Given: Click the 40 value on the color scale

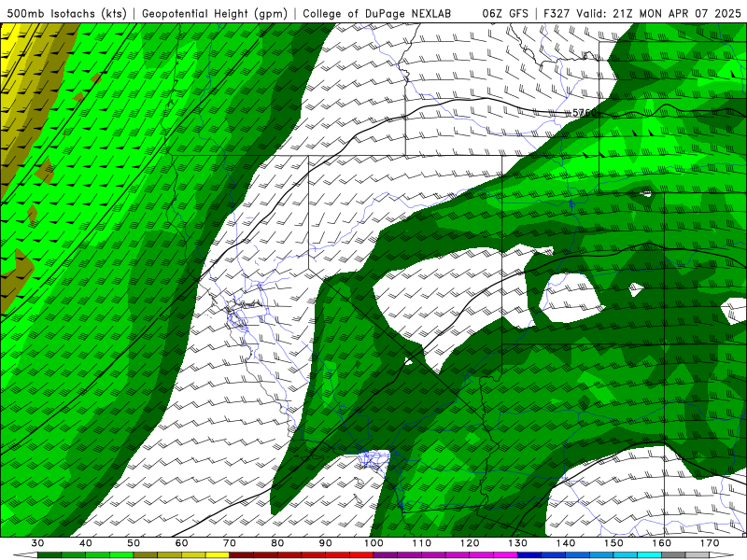Looking at the screenshot, I should pyautogui.click(x=86, y=543).
